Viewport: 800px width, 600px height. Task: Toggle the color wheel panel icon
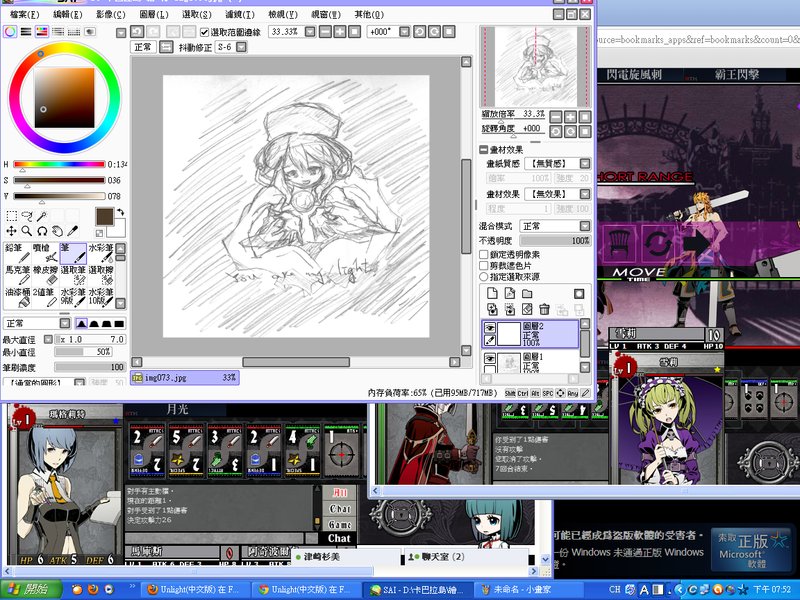(10, 32)
